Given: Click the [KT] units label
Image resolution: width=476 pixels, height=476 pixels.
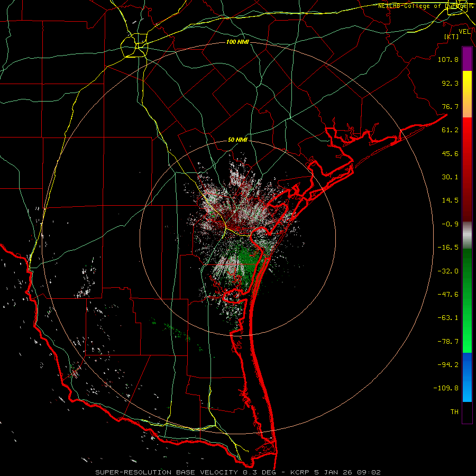Looking at the screenshot, I should point(451,36).
